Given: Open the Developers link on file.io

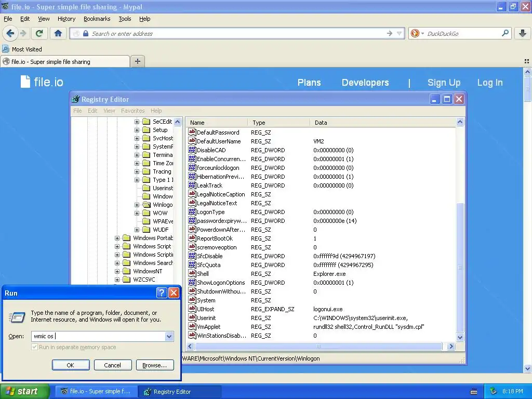Looking at the screenshot, I should (x=365, y=83).
